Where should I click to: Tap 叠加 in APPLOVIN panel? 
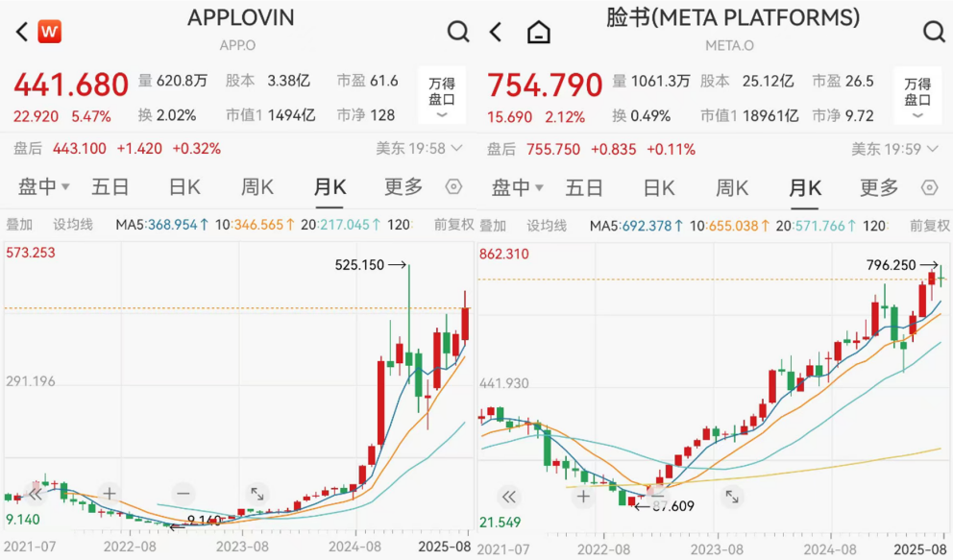(x=19, y=225)
